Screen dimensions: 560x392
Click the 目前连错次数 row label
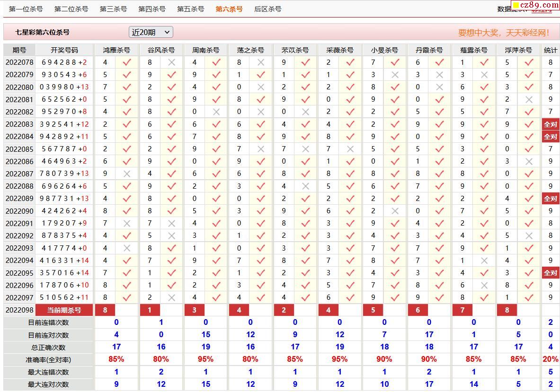[x=48, y=322]
